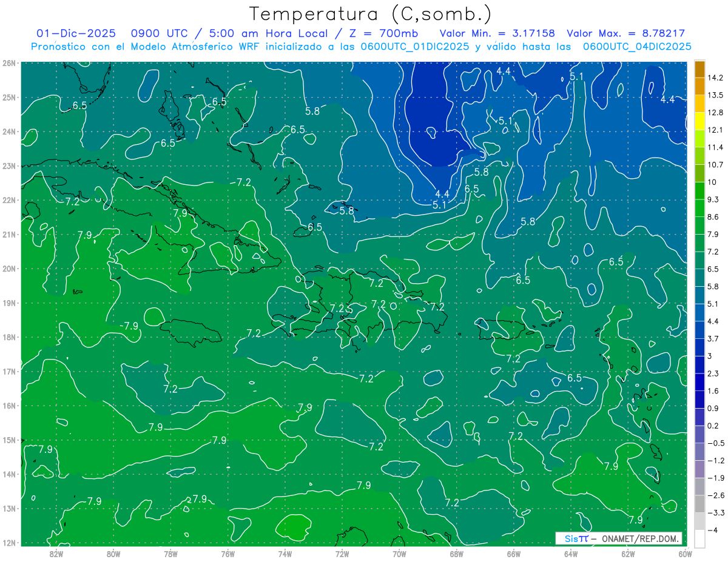Image resolution: width=728 pixels, height=562 pixels.
Task: Click the '-4' colorbar label
Action: (x=713, y=530)
